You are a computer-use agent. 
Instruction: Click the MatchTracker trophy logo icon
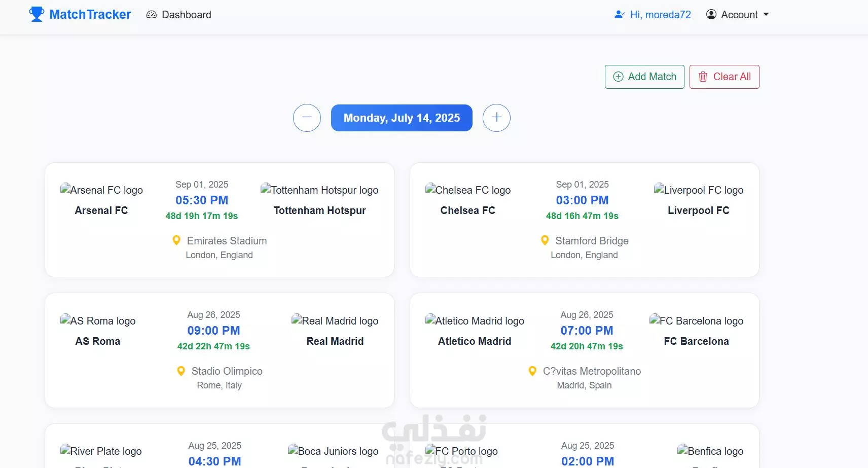click(x=37, y=14)
